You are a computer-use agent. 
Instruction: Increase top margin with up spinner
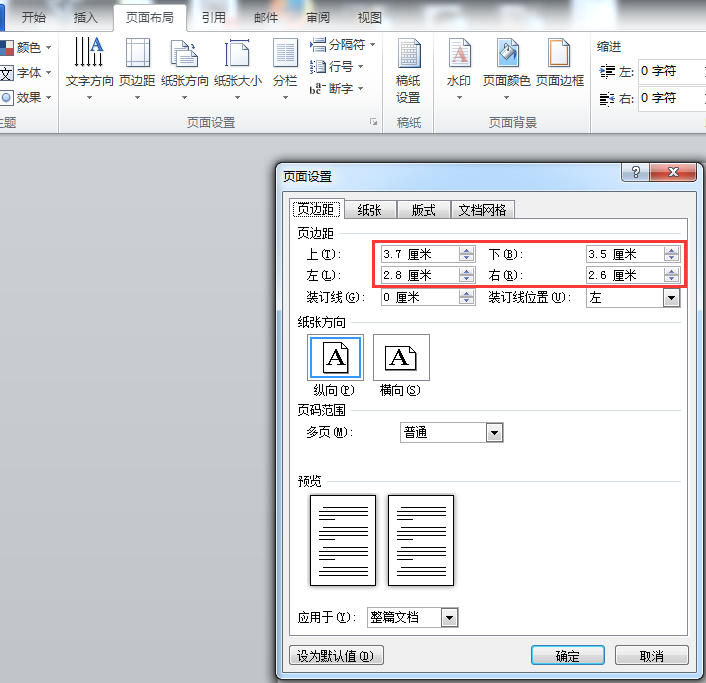coord(467,250)
